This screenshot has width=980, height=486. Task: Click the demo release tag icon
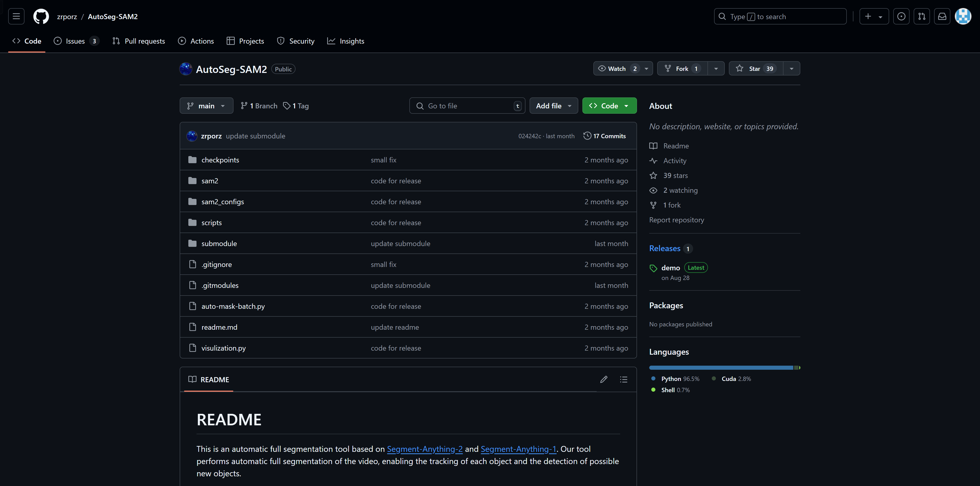coord(653,268)
